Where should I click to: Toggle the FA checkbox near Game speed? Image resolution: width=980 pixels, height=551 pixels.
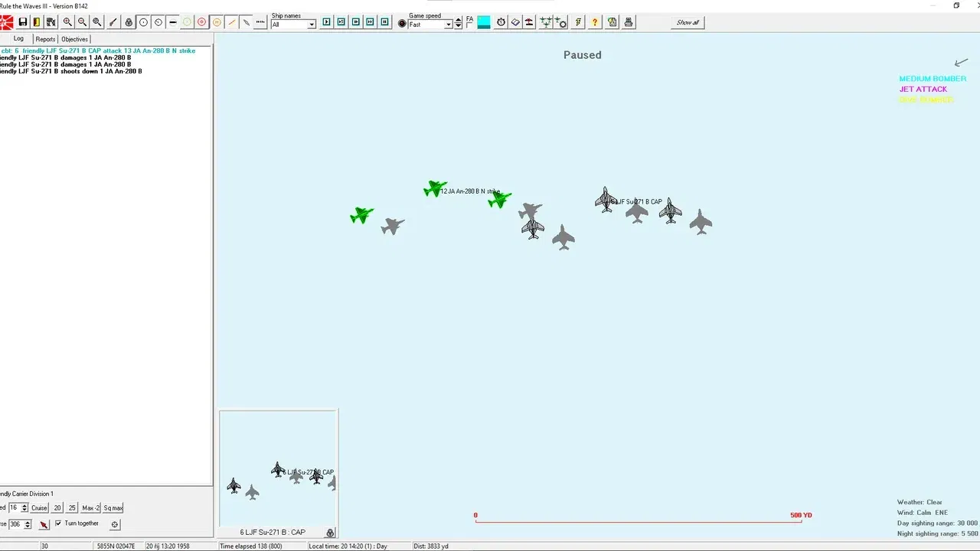click(469, 26)
